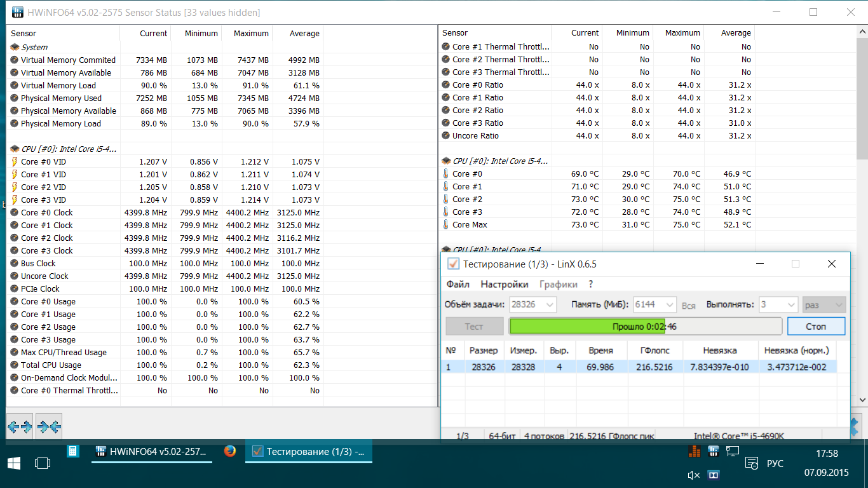The height and width of the screenshot is (488, 868).
Task: Open the Calculator icon on the taskbar
Action: click(73, 451)
